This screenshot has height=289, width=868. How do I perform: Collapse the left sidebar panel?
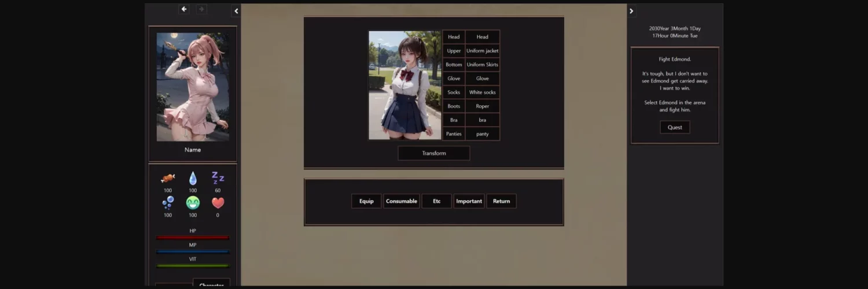tap(236, 11)
